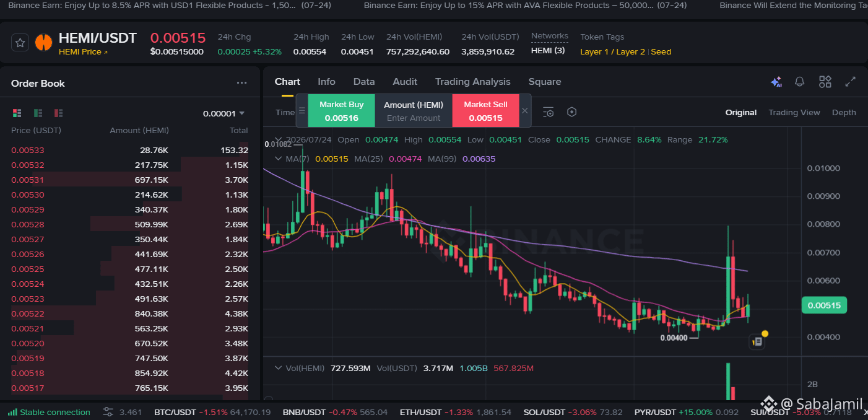Click the 840.38K amount cell
Viewport: 868px width, 420px height.
point(152,313)
